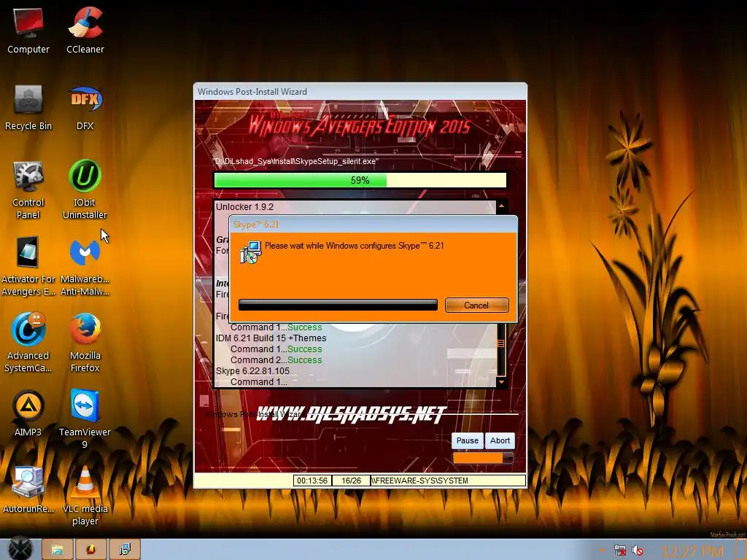The image size is (747, 560).
Task: Click "Please wait while Windows configures Skype" message
Action: pos(354,246)
